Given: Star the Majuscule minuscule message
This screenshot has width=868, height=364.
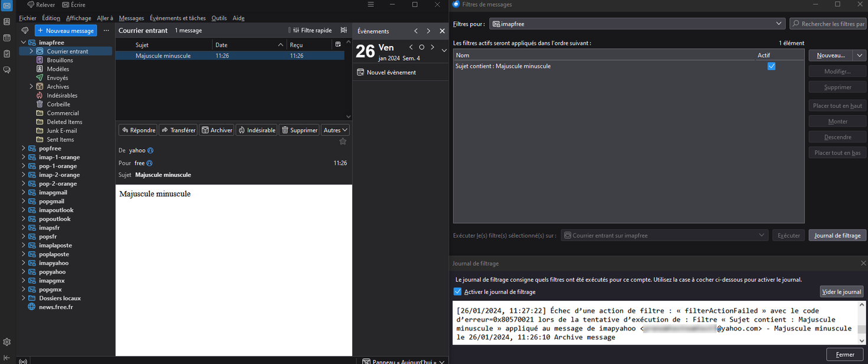Looking at the screenshot, I should [x=343, y=142].
